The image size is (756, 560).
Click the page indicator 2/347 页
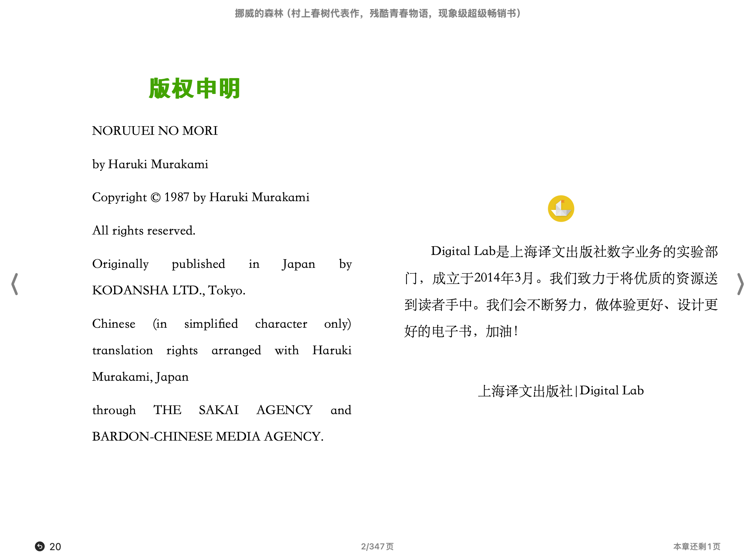[377, 546]
